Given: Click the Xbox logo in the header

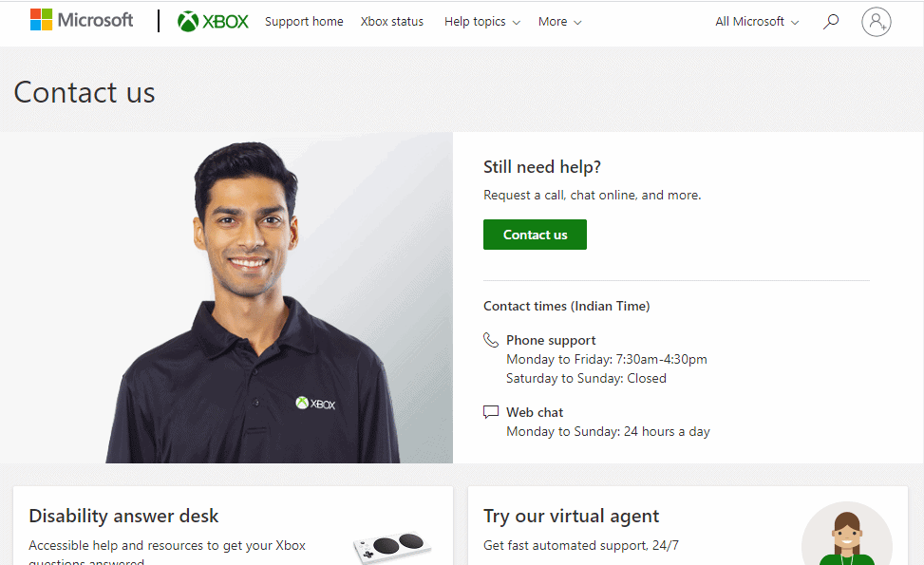Looking at the screenshot, I should [213, 20].
